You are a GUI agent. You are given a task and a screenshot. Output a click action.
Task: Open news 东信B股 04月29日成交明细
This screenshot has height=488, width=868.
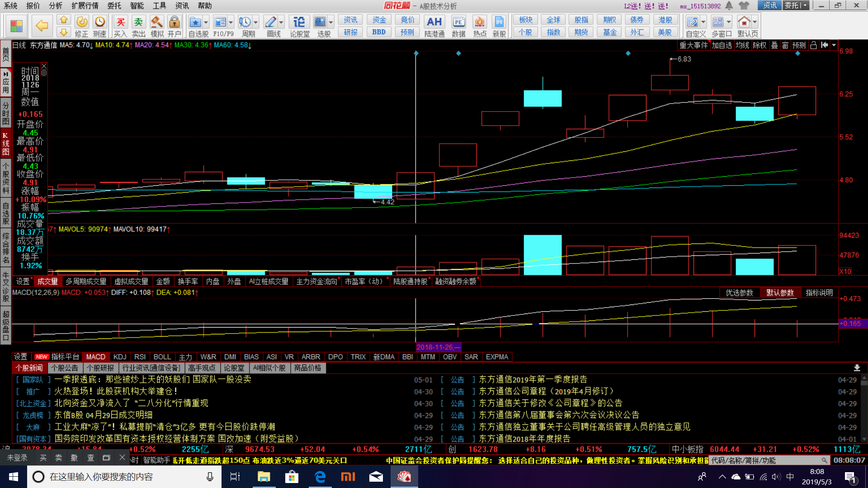(x=104, y=415)
